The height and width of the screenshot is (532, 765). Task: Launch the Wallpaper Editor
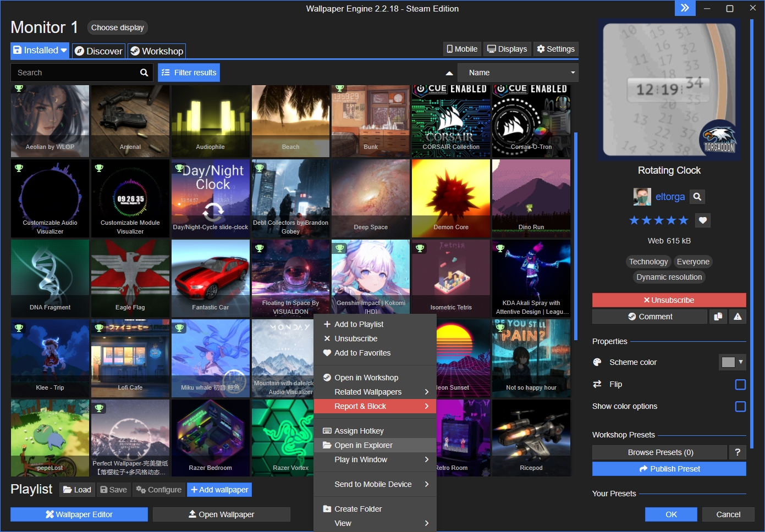coord(79,514)
